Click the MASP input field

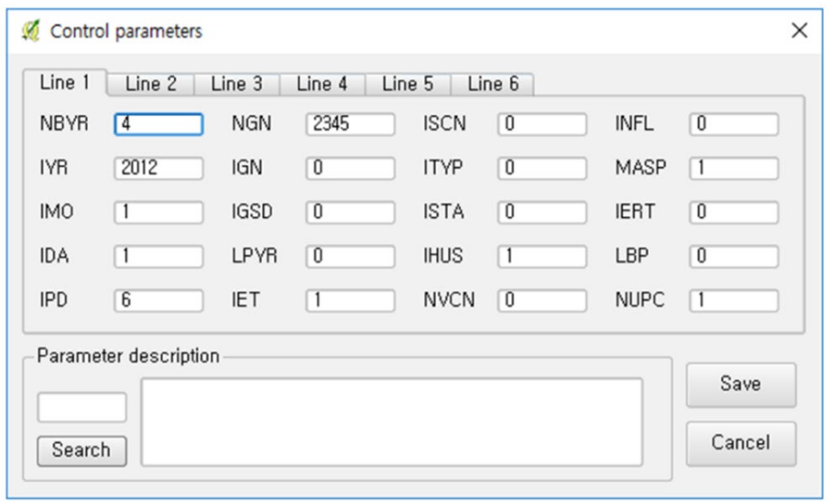(734, 168)
